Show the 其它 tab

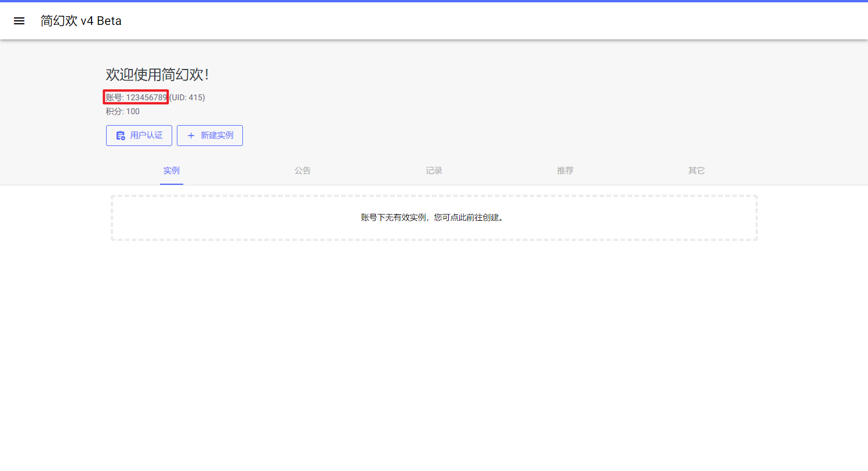(x=696, y=170)
